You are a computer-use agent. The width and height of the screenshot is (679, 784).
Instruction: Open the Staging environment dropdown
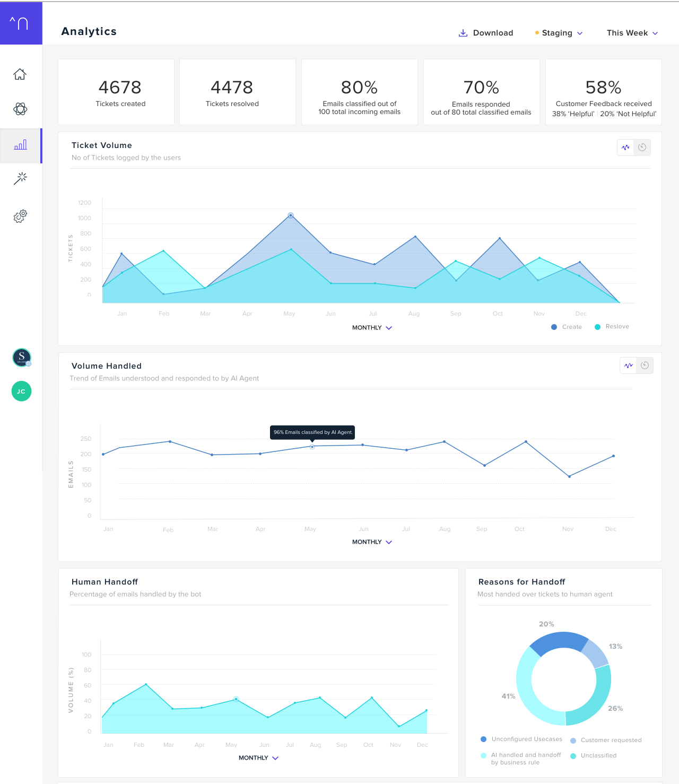pyautogui.click(x=559, y=32)
